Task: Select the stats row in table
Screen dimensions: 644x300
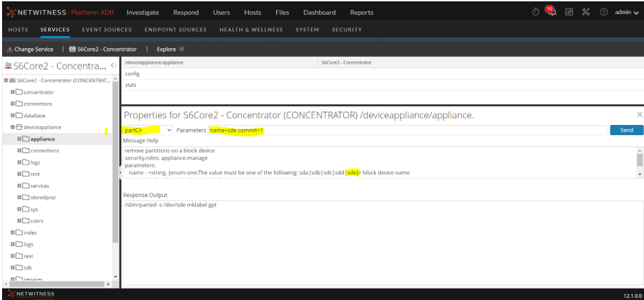Action: (382, 85)
